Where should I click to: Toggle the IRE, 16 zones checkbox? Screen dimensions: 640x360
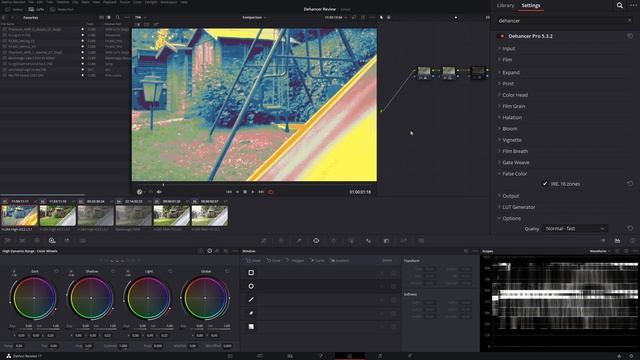(x=544, y=184)
